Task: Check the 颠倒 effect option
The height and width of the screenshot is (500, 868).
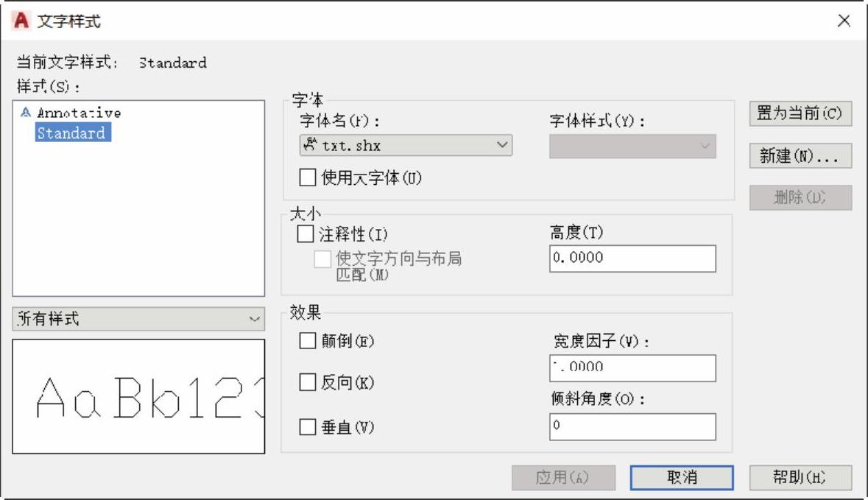Action: (308, 341)
